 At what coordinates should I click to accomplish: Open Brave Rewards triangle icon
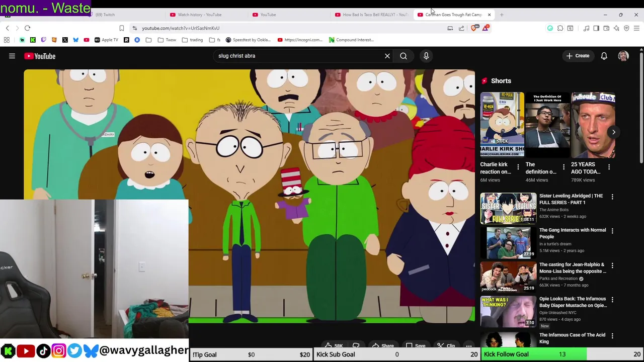point(485,28)
